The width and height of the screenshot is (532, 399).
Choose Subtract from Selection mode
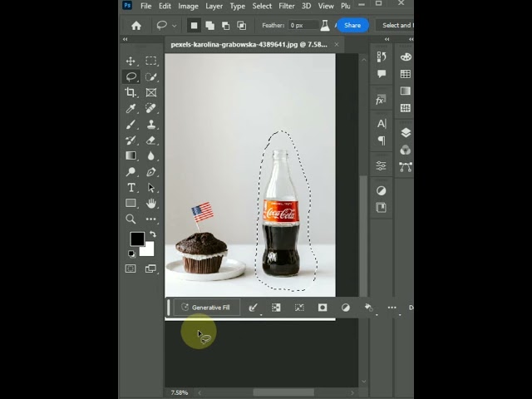pos(225,26)
